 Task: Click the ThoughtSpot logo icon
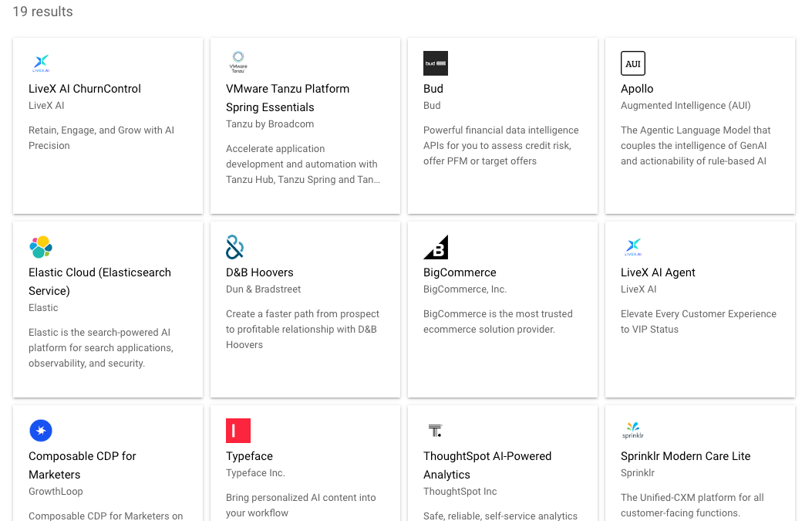(435, 431)
